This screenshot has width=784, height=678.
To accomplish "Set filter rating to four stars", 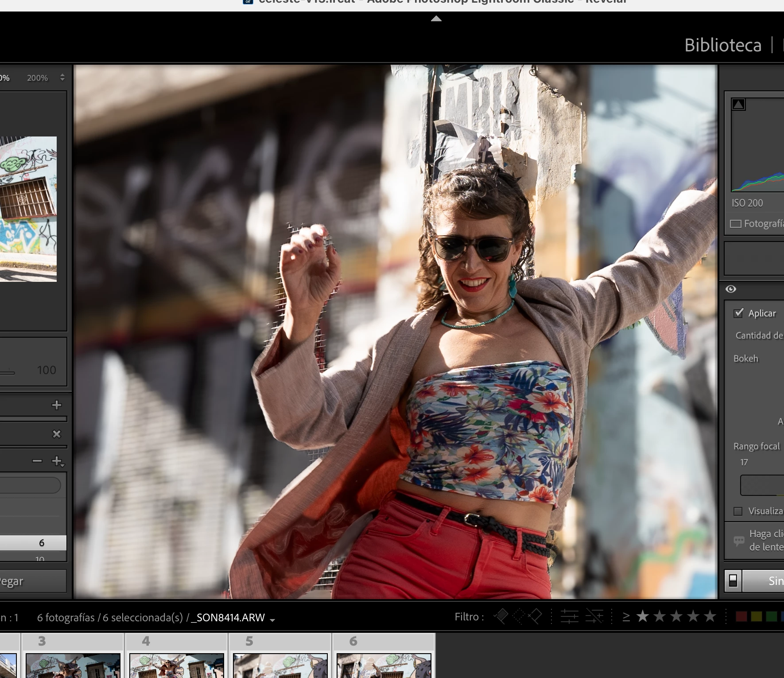I will [693, 616].
